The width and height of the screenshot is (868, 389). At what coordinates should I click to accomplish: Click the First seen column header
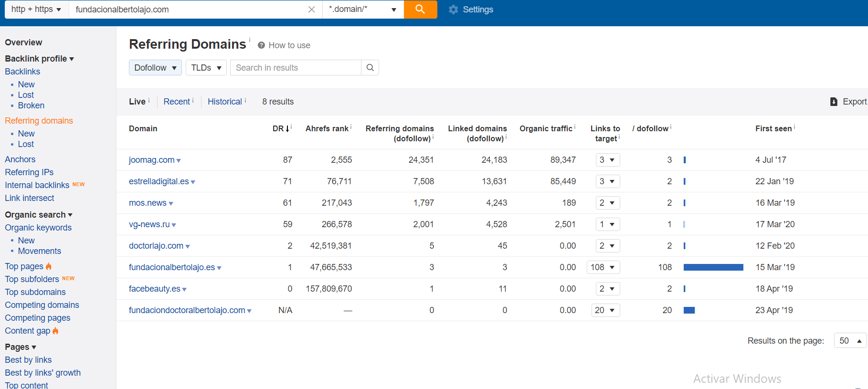point(773,129)
